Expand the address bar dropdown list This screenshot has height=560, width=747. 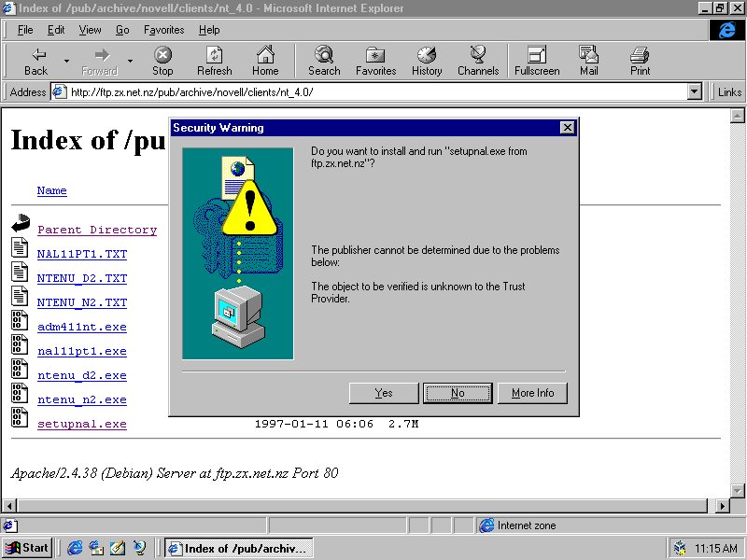pyautogui.click(x=695, y=91)
